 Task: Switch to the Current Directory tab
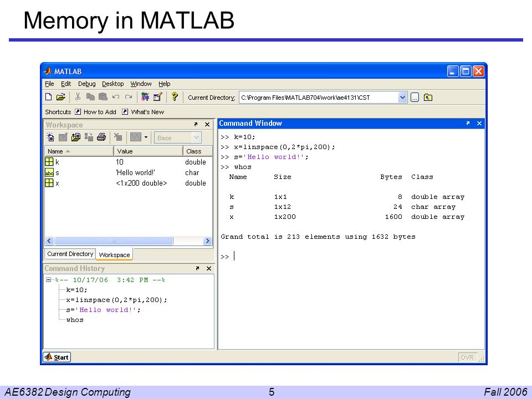70,254
